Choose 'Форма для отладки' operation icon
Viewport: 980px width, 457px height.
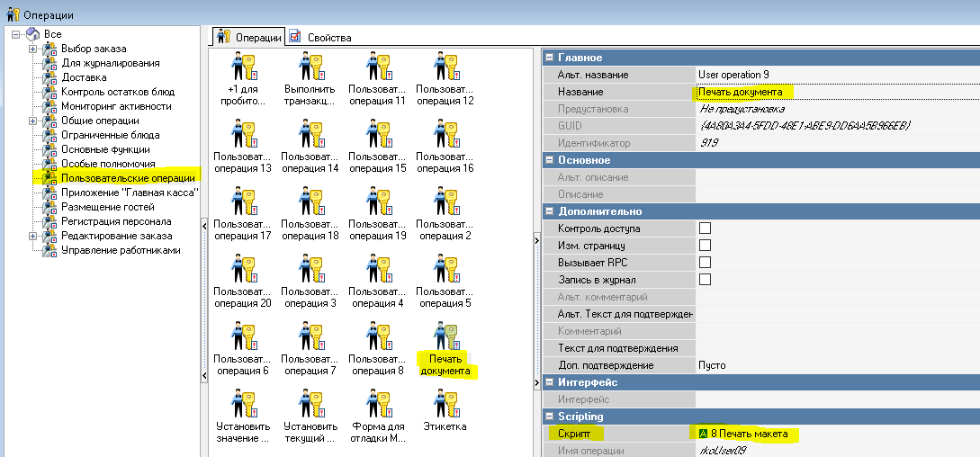(377, 404)
